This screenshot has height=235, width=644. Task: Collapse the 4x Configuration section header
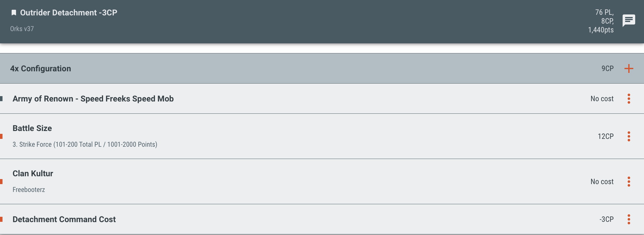click(x=41, y=68)
